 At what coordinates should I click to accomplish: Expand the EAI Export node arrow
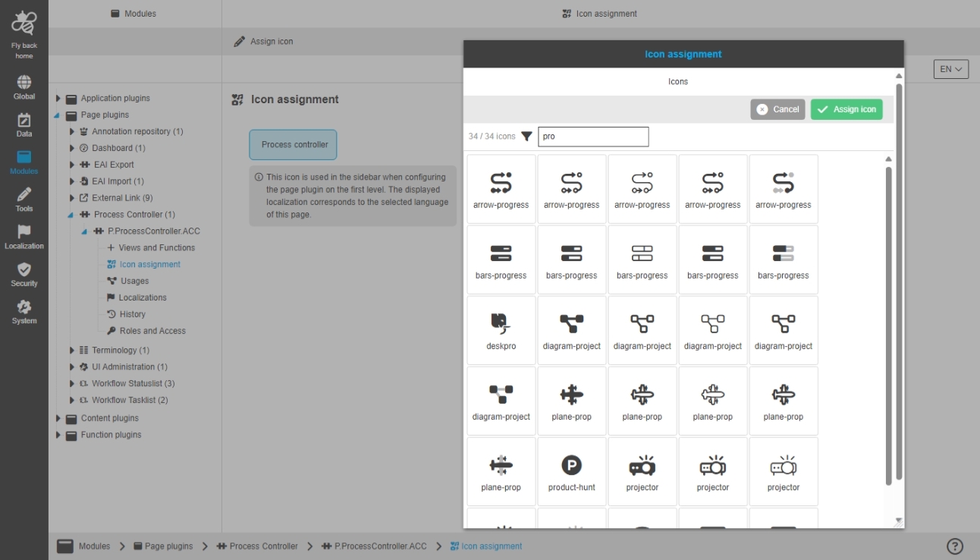72,165
